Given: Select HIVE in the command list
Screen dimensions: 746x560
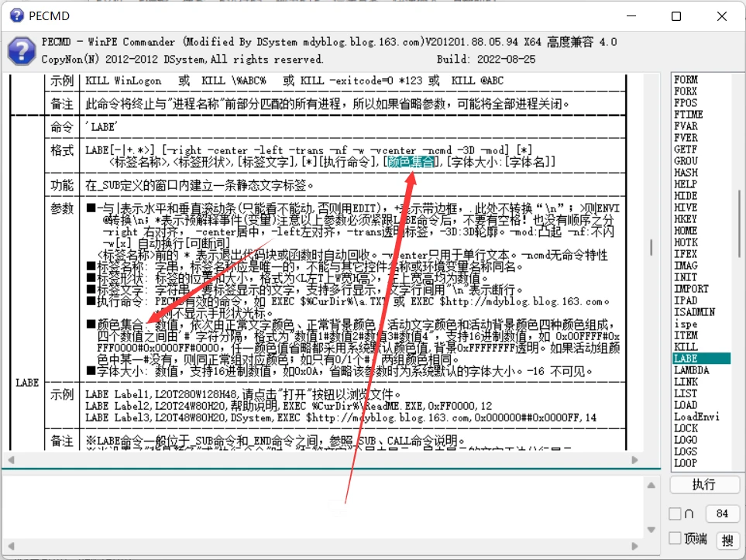Looking at the screenshot, I should point(685,208).
